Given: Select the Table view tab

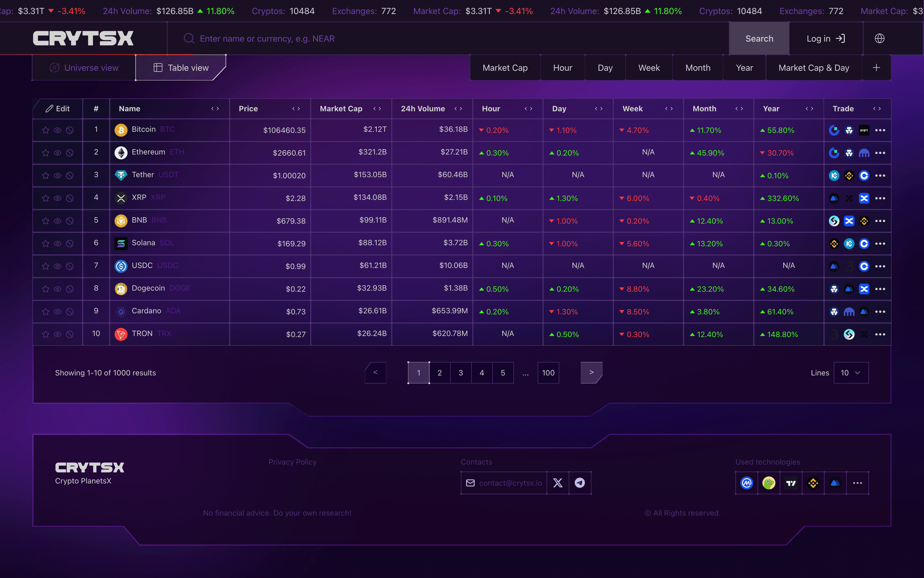Looking at the screenshot, I should tap(180, 68).
